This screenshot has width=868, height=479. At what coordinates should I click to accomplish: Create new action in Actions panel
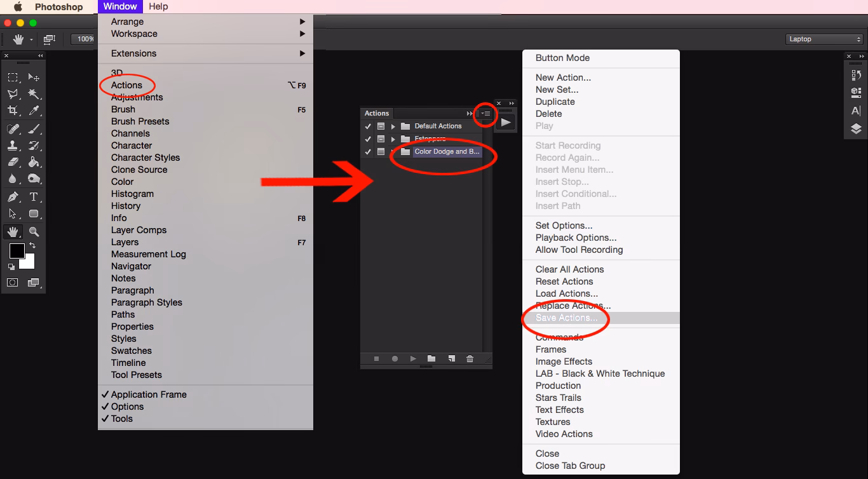451,359
